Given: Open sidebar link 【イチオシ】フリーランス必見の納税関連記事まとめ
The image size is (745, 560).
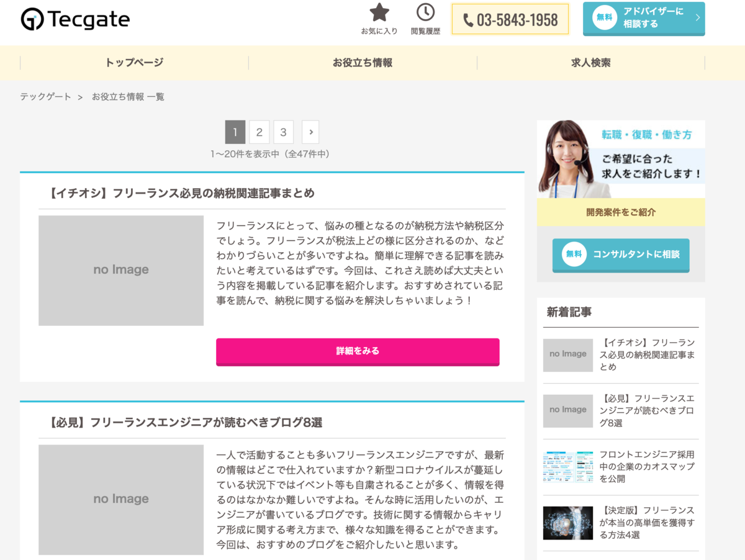Looking at the screenshot, I should click(647, 355).
